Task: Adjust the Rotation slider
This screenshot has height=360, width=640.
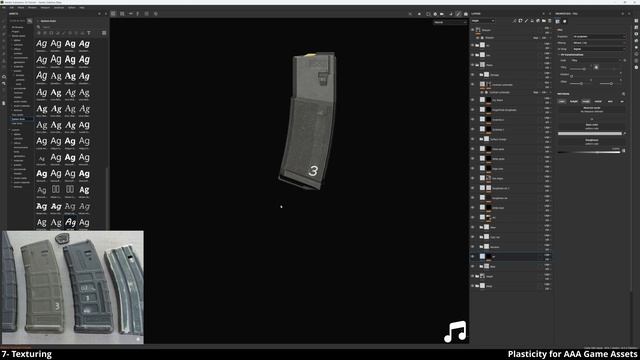Action: 596,76
